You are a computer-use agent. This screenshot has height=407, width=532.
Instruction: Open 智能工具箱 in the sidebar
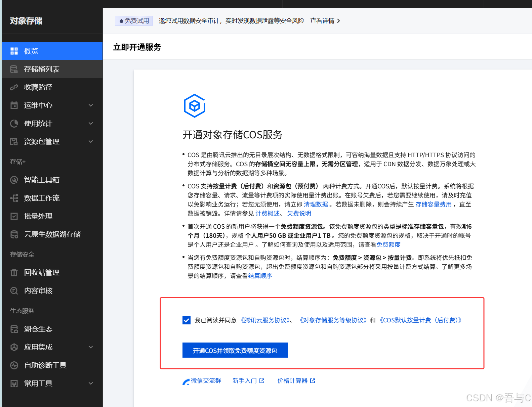pos(52,180)
